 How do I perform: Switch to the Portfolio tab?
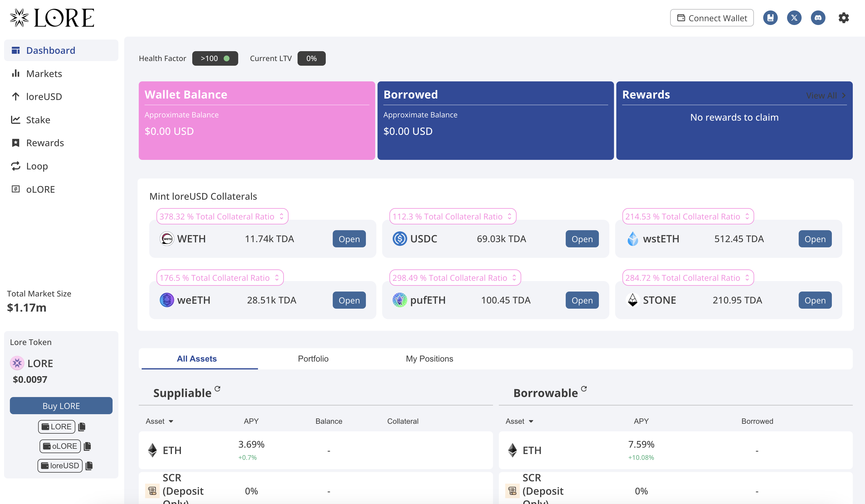(x=313, y=359)
